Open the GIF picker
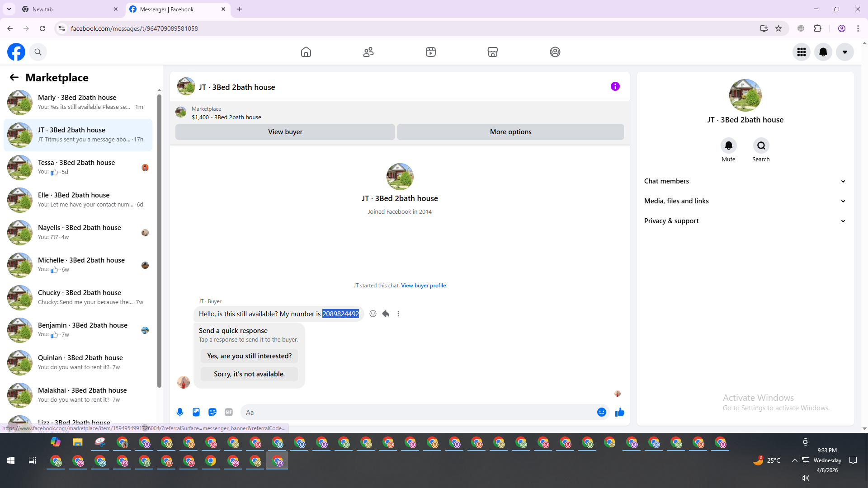This screenshot has height=488, width=868. click(x=229, y=412)
